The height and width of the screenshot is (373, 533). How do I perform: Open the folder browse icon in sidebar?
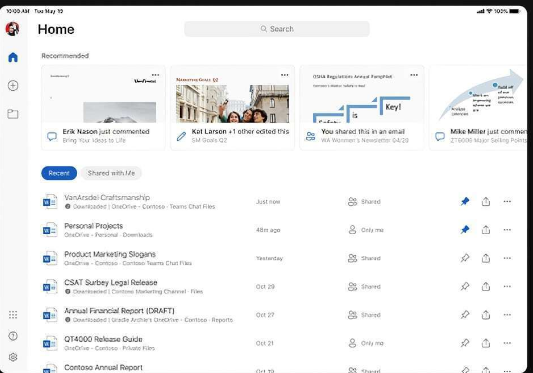pos(13,114)
